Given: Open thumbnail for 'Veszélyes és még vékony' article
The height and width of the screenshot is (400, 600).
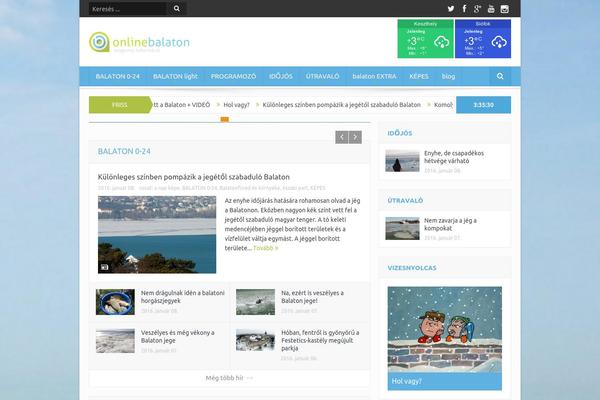Looking at the screenshot, I should pyautogui.click(x=115, y=341).
